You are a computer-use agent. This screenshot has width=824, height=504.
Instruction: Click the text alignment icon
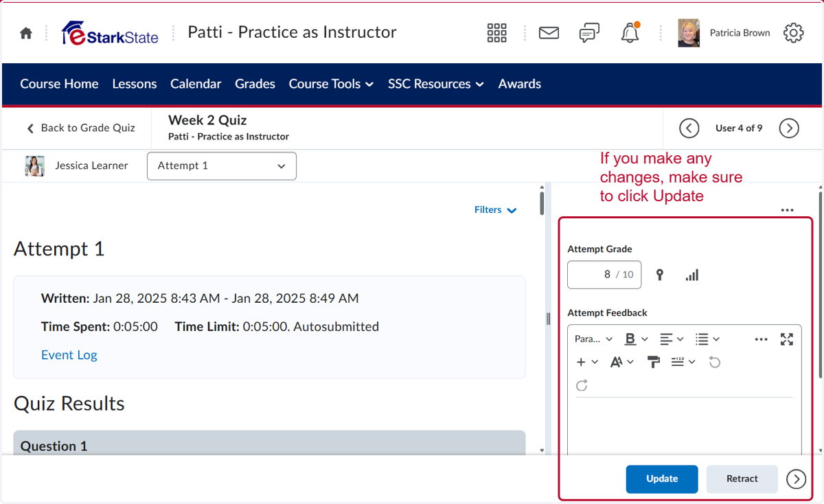point(666,339)
